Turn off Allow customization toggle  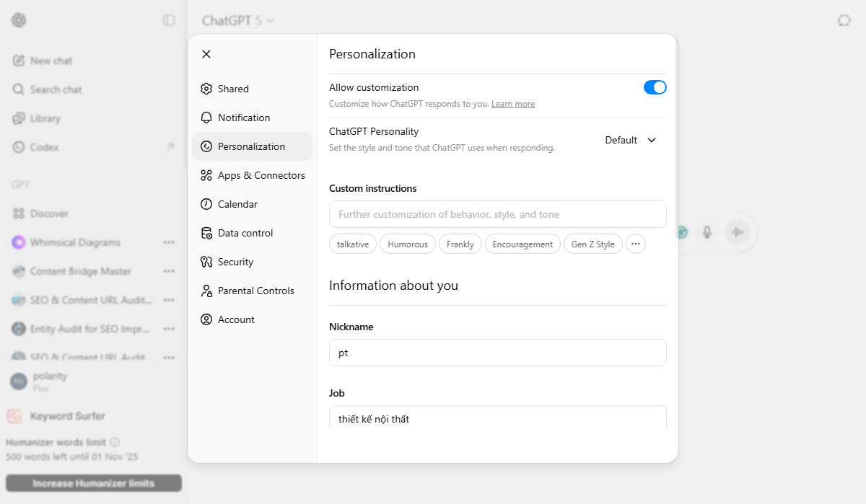(x=655, y=87)
